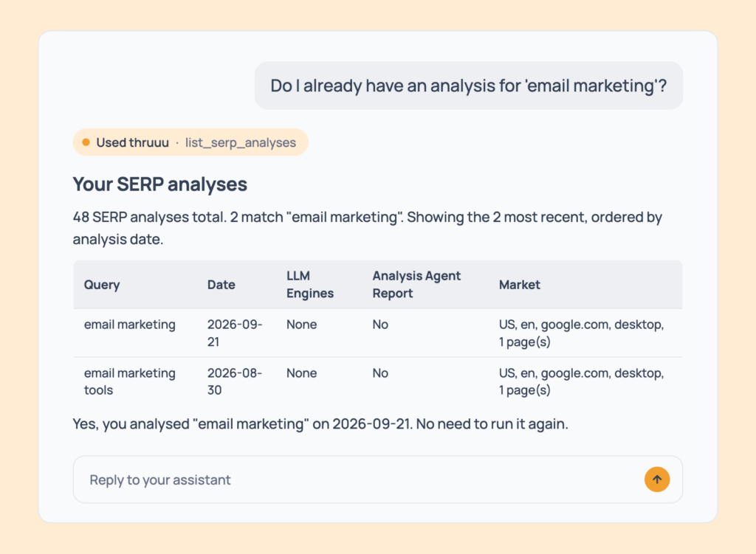Click the "Date" column header
The width and height of the screenshot is (756, 554).
[221, 285]
